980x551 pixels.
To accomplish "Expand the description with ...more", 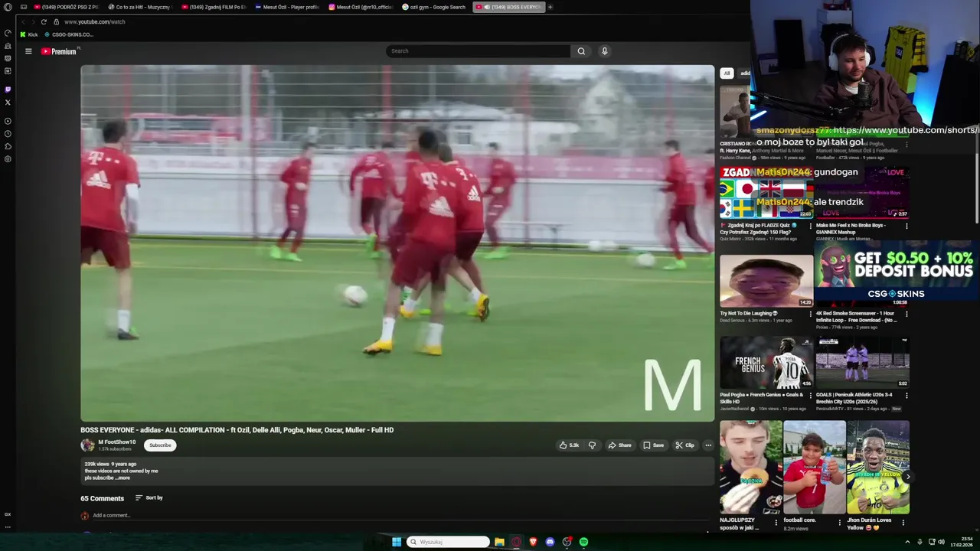I will 123,478.
